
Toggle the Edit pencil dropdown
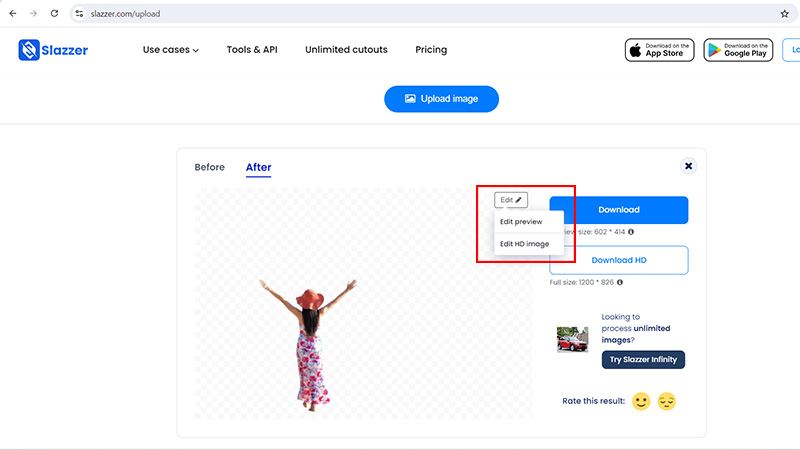coord(511,200)
